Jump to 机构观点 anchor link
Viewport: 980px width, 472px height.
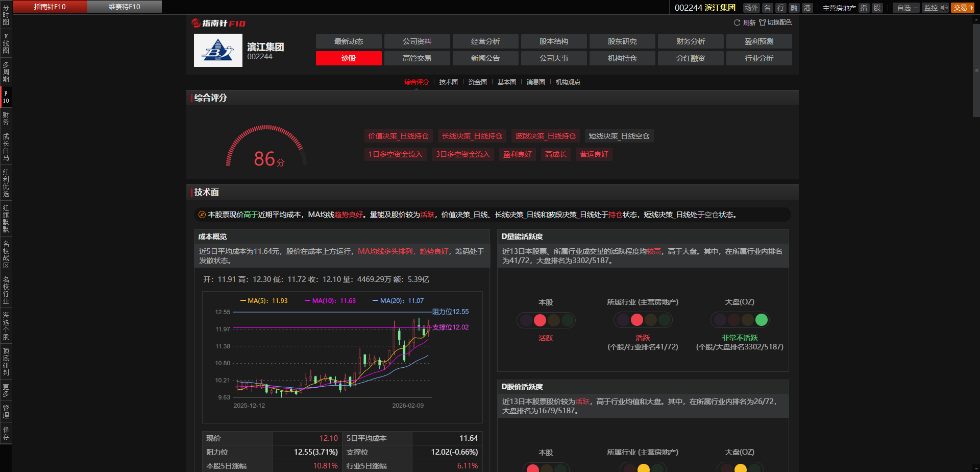568,82
